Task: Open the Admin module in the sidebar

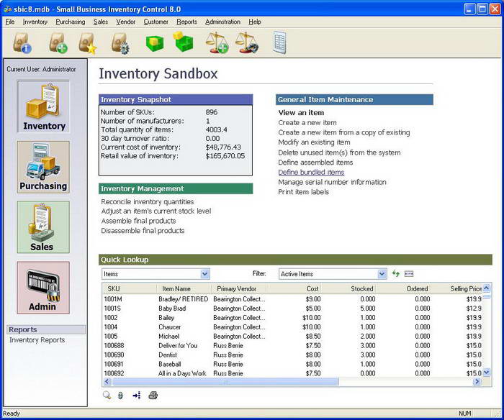Action: click(x=43, y=288)
